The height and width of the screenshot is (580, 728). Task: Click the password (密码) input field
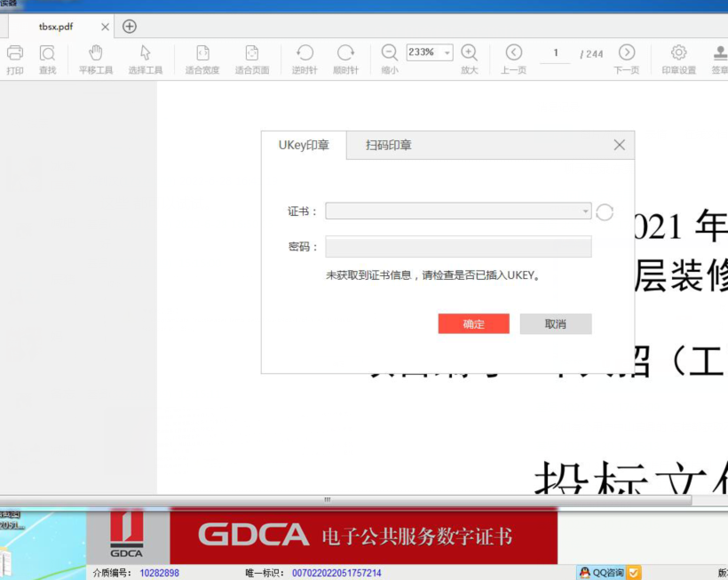coord(458,247)
